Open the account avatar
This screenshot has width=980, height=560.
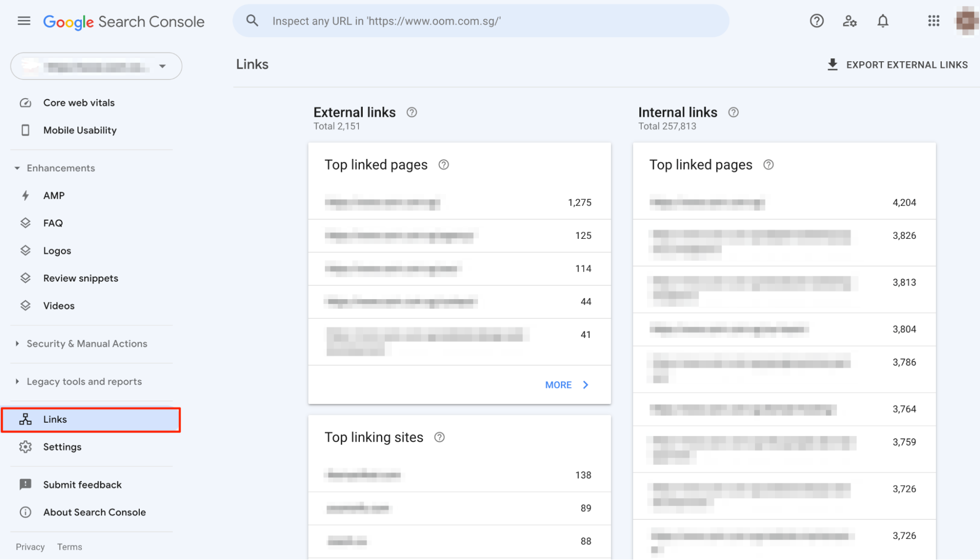tap(966, 21)
